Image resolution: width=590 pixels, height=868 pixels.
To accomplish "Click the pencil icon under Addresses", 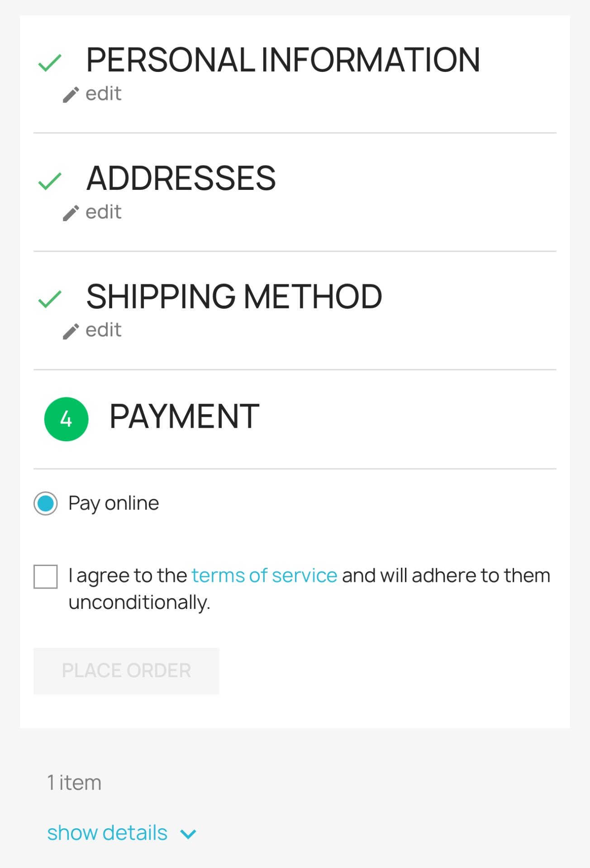I will 71,213.
